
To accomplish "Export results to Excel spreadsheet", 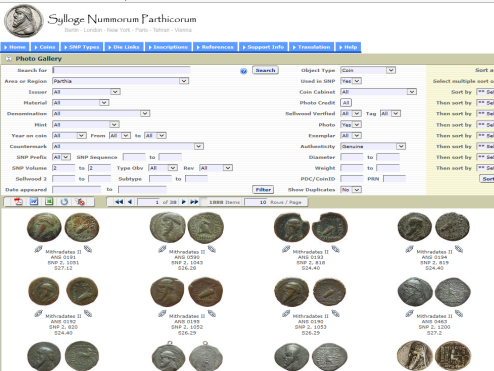I will tap(49, 202).
